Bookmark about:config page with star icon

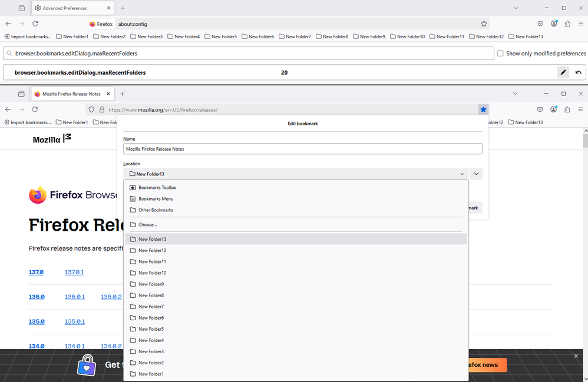click(x=484, y=24)
